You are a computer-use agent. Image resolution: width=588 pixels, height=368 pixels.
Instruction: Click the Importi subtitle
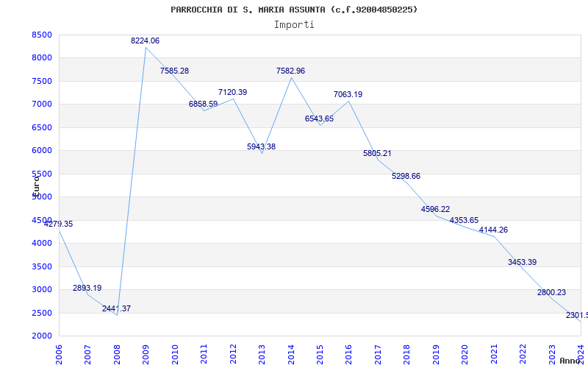coord(294,25)
